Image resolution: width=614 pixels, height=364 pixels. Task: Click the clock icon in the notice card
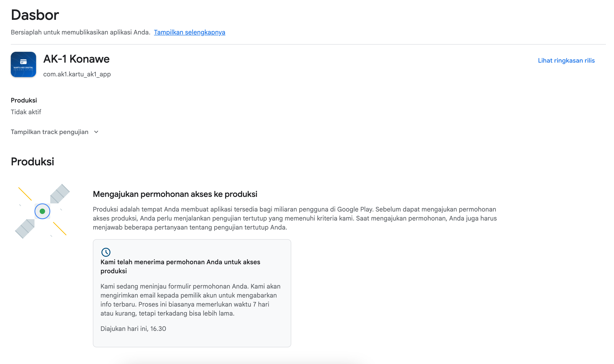106,252
